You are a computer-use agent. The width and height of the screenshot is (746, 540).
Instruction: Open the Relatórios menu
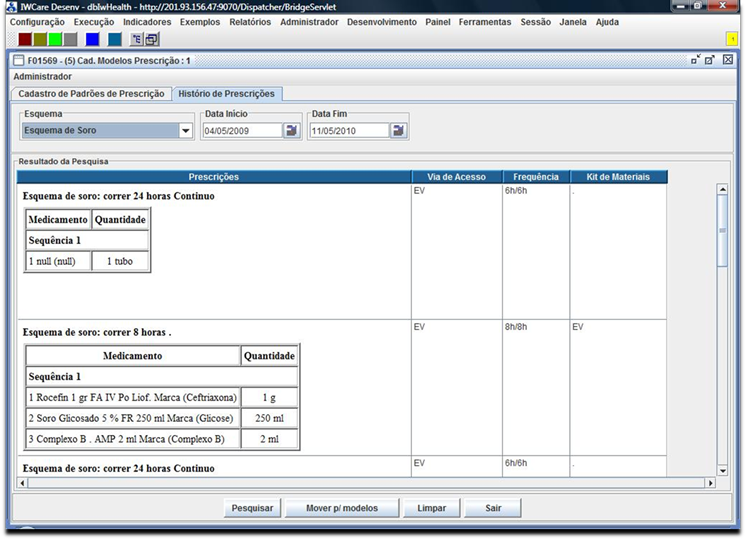[249, 22]
